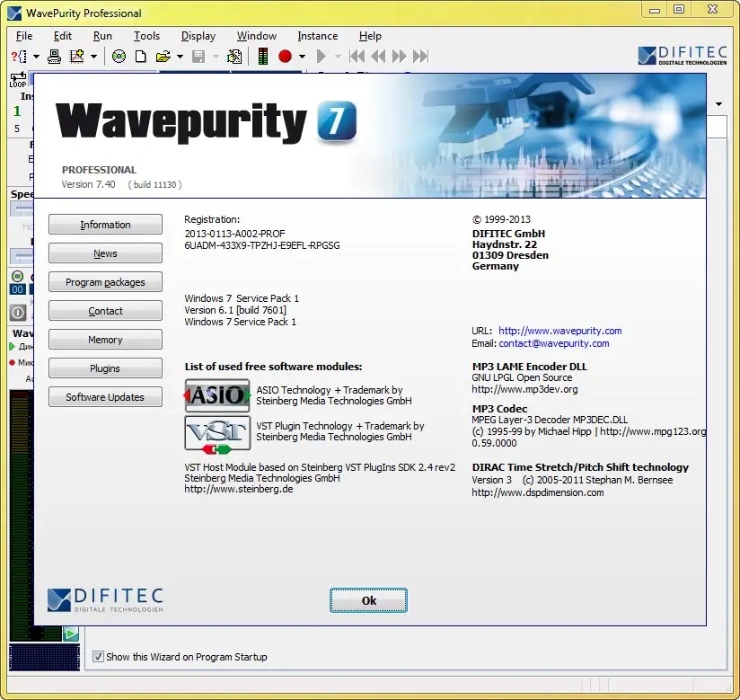
Task: Click the blue 00 time counter field
Action: [x=17, y=289]
